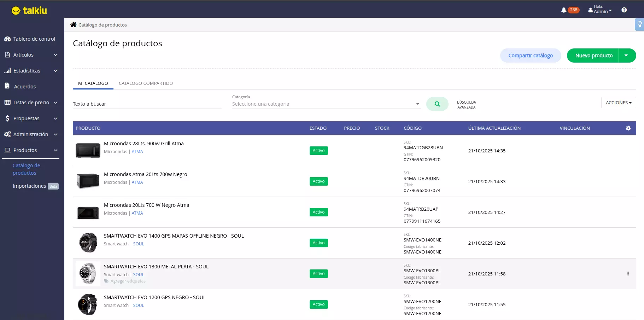The width and height of the screenshot is (644, 320).
Task: Click the lightbulb tips icon
Action: tap(639, 24)
